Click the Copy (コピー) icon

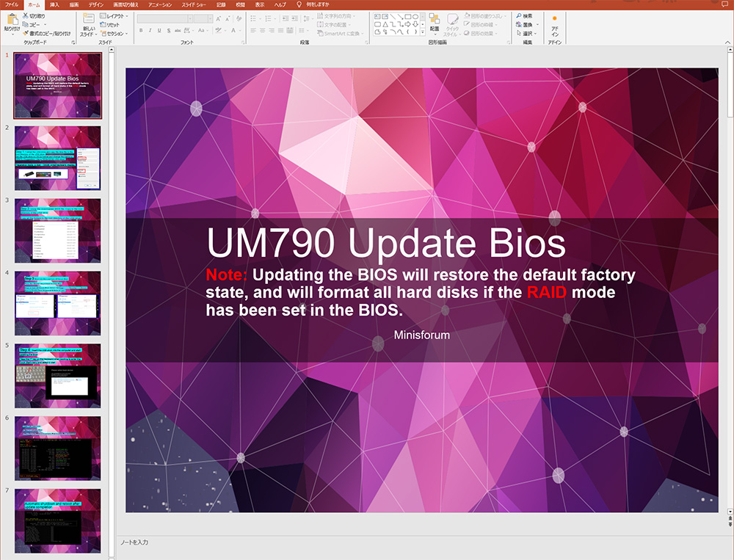[26, 24]
